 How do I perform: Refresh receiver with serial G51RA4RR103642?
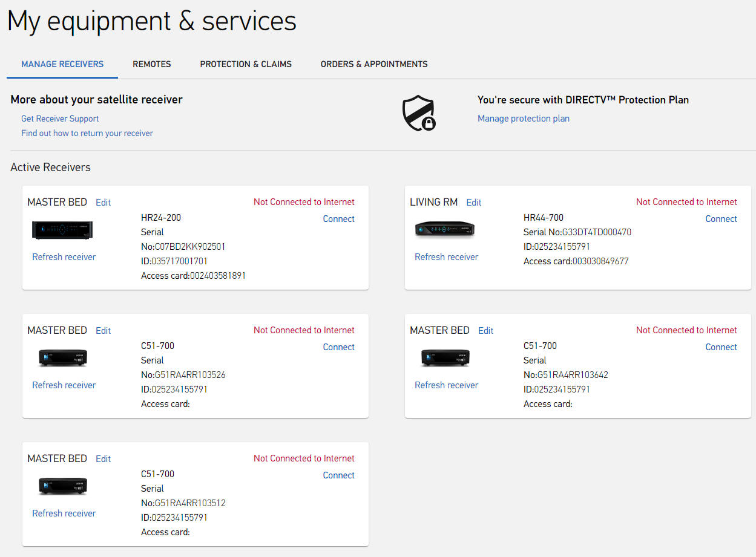[447, 385]
